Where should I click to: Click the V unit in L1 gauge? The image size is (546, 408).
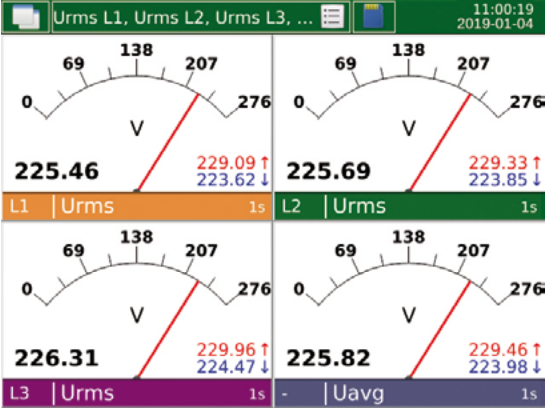137,128
